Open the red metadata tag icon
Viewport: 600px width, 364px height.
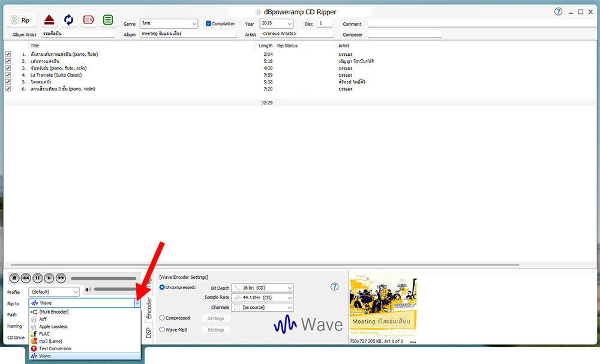click(88, 20)
